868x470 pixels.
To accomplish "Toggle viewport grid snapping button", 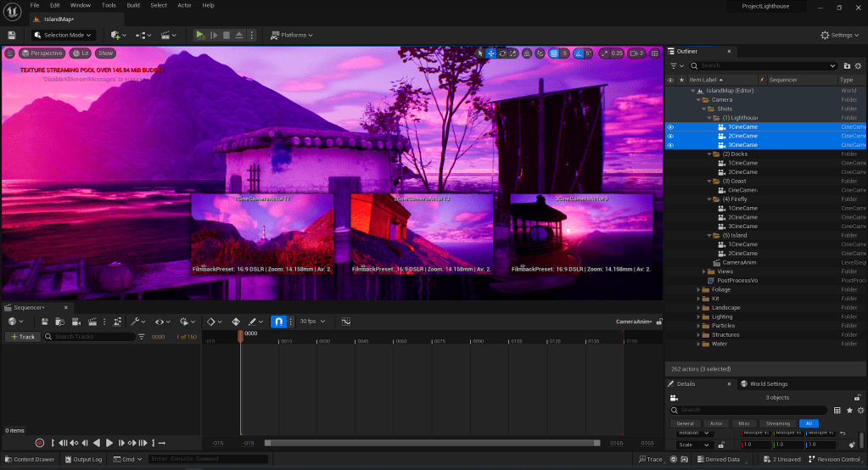I will [553, 53].
